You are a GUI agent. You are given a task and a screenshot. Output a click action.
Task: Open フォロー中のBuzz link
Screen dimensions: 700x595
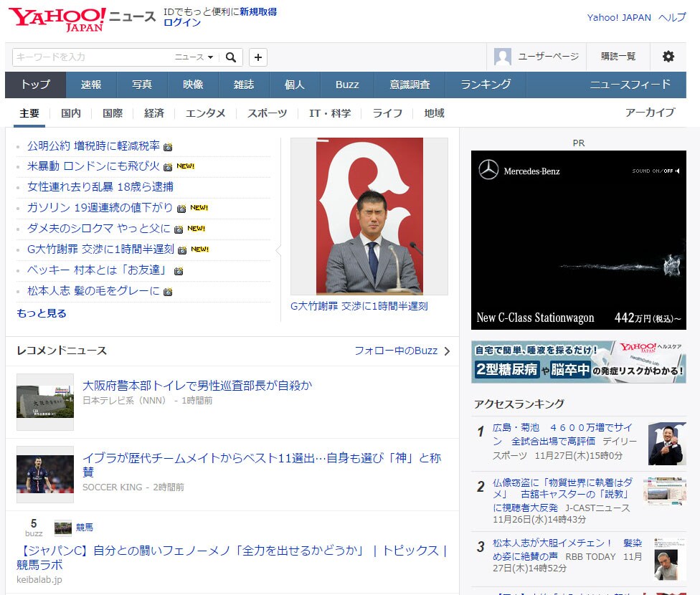coord(396,351)
